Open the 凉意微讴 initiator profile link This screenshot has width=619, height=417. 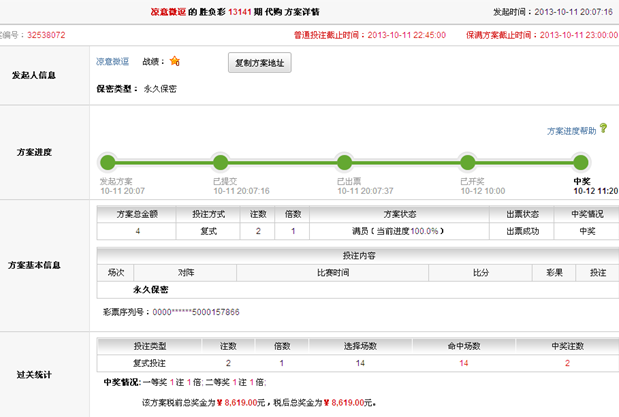(x=112, y=62)
